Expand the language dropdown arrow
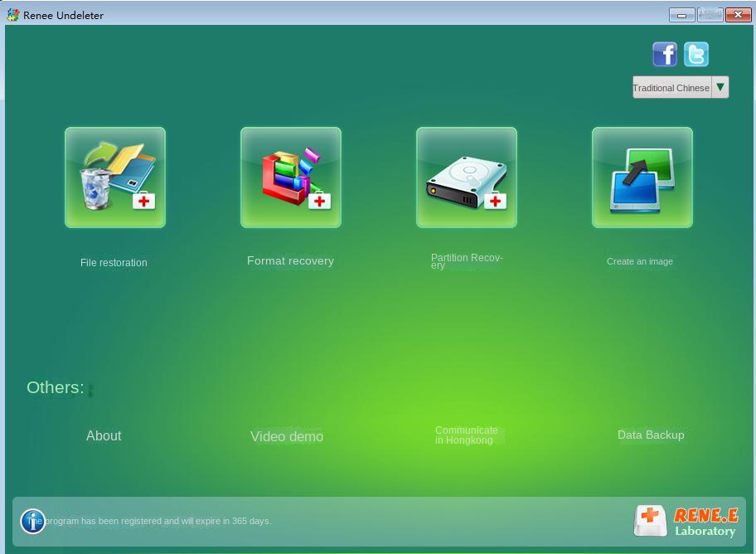 click(x=720, y=87)
